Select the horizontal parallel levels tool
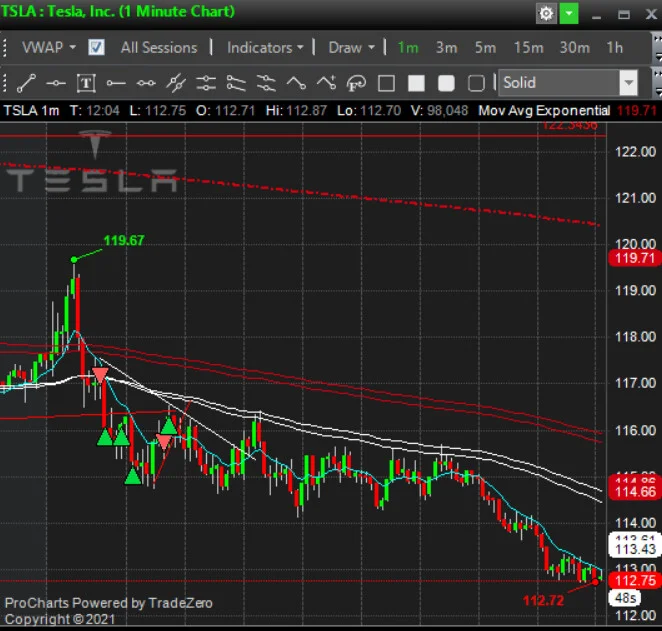This screenshot has width=662, height=631. [206, 83]
